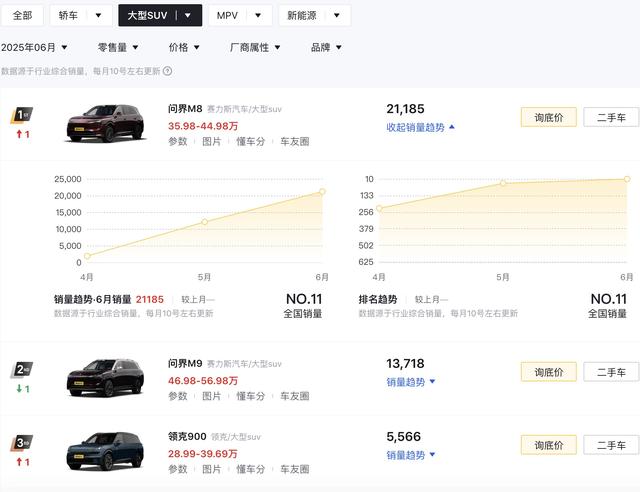This screenshot has width=640, height=492.
Task: Open the 轿车 dropdown arrow
Action: click(x=98, y=16)
